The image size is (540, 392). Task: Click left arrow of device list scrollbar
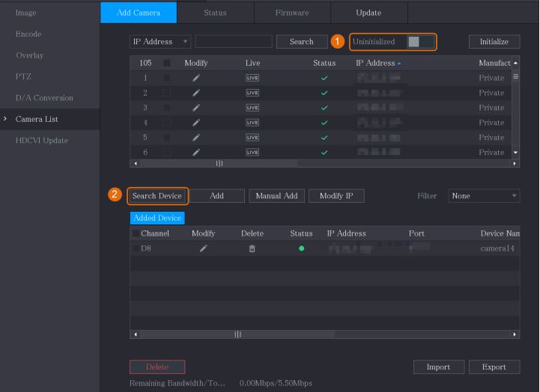pos(136,163)
